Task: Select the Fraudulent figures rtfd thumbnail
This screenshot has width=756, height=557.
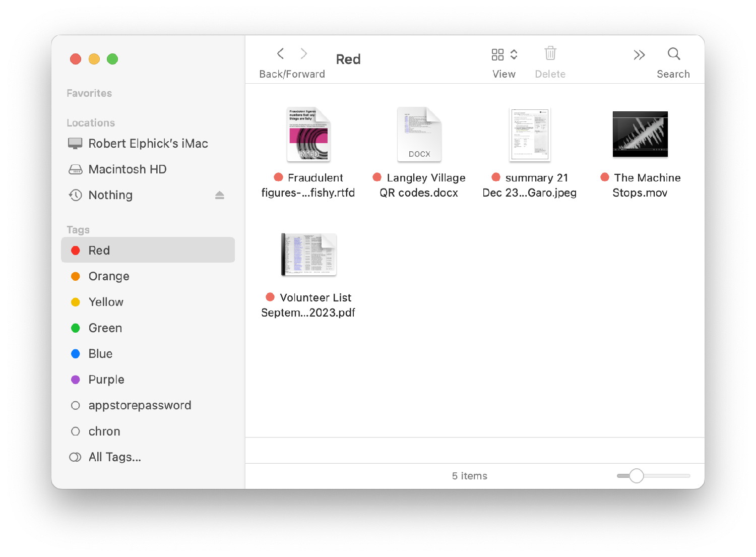Action: pyautogui.click(x=308, y=134)
